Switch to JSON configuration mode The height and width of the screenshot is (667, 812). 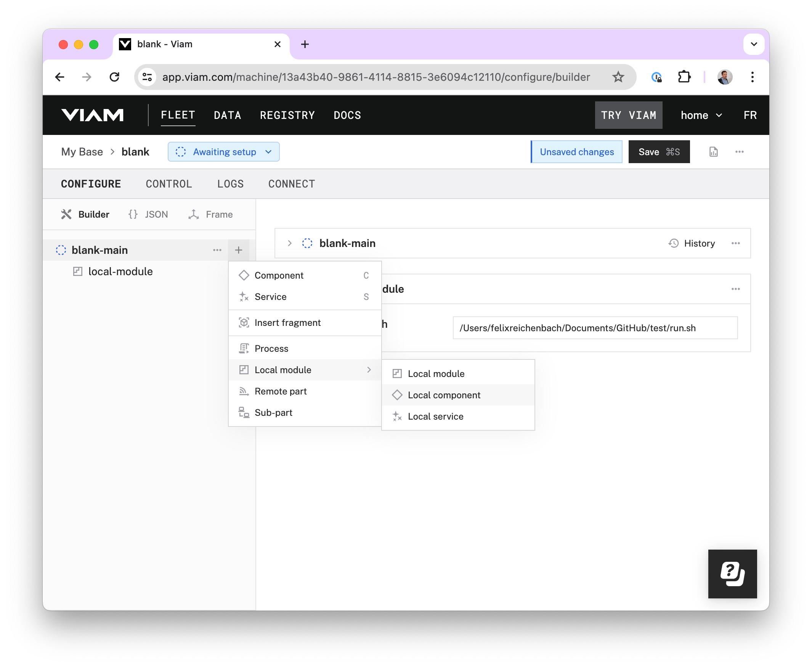[148, 214]
